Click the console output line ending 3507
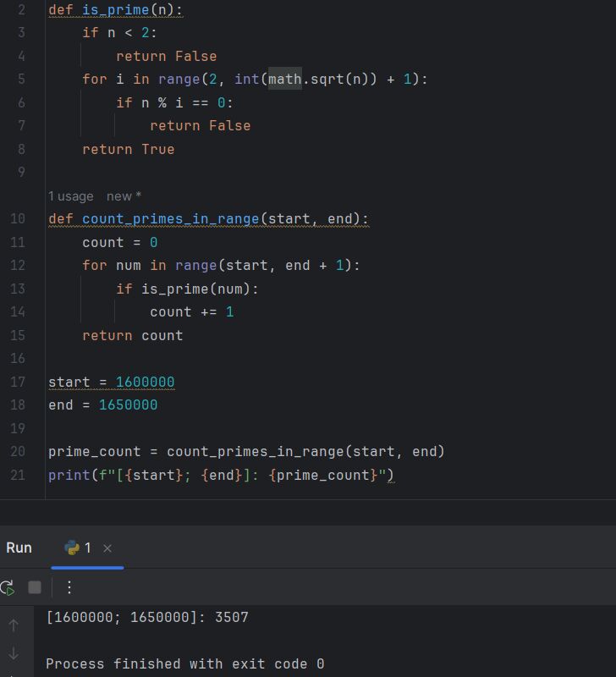 click(x=147, y=618)
